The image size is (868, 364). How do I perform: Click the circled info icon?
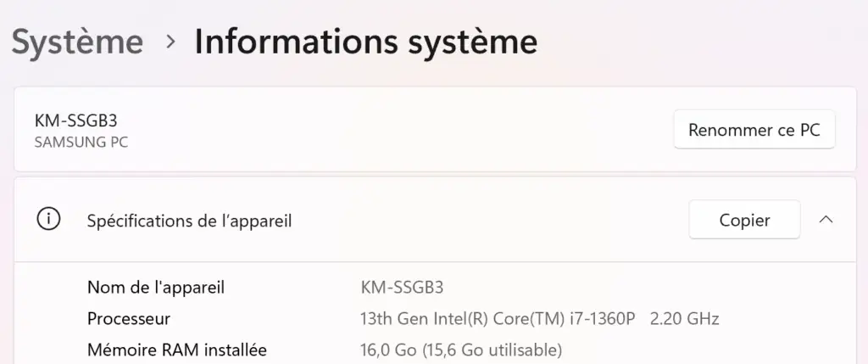[x=48, y=220]
